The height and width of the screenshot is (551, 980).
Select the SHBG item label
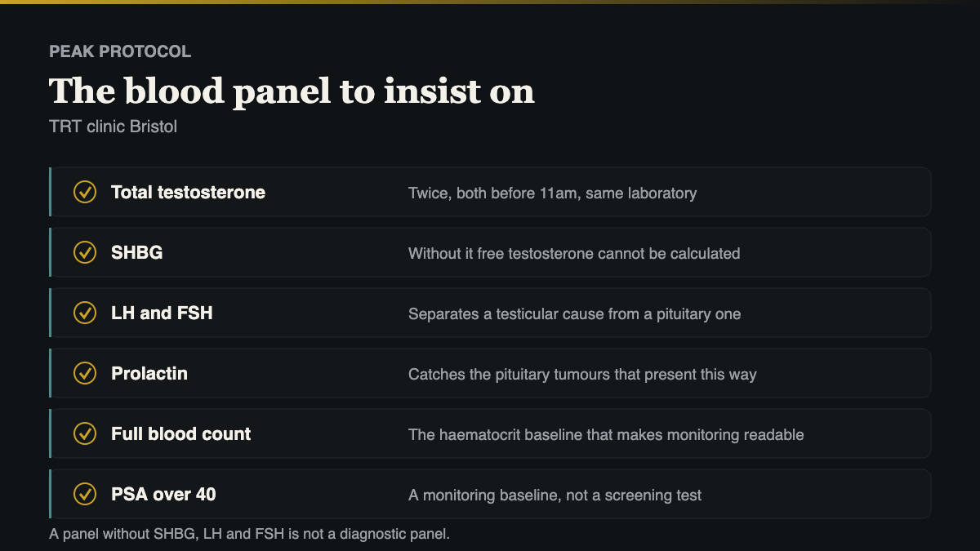tap(136, 253)
